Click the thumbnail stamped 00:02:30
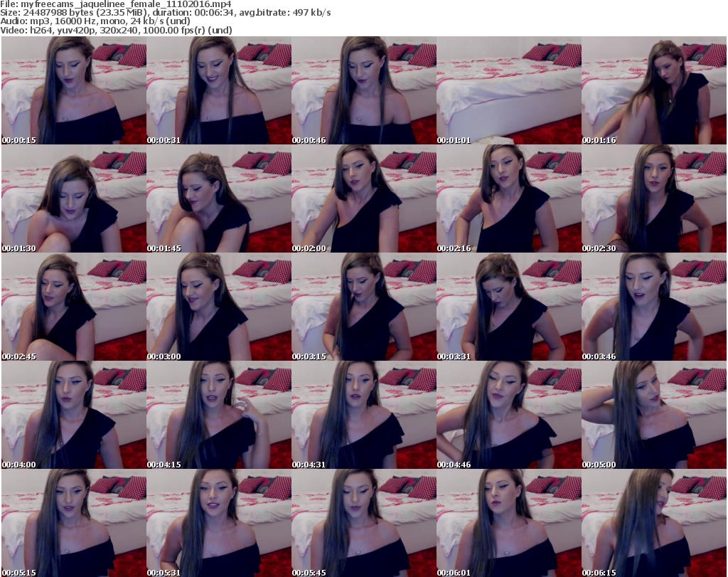Viewport: 728px width, 577px height. [654, 198]
